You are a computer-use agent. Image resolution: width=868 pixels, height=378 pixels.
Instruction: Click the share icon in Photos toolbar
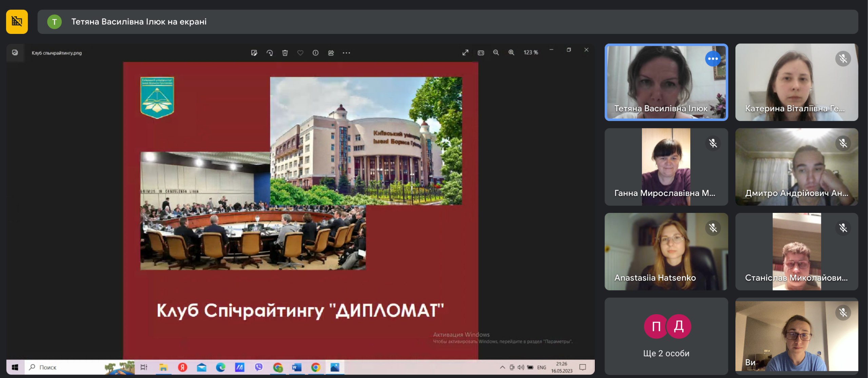coord(331,53)
